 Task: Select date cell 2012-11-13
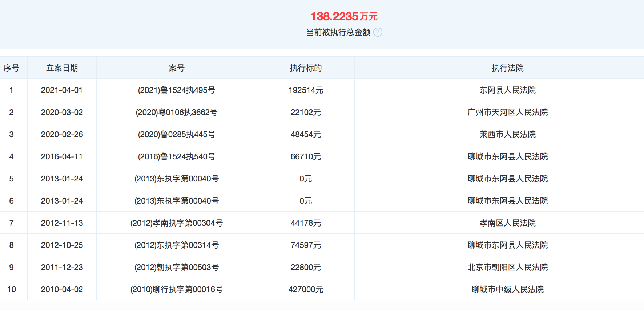tap(62, 223)
